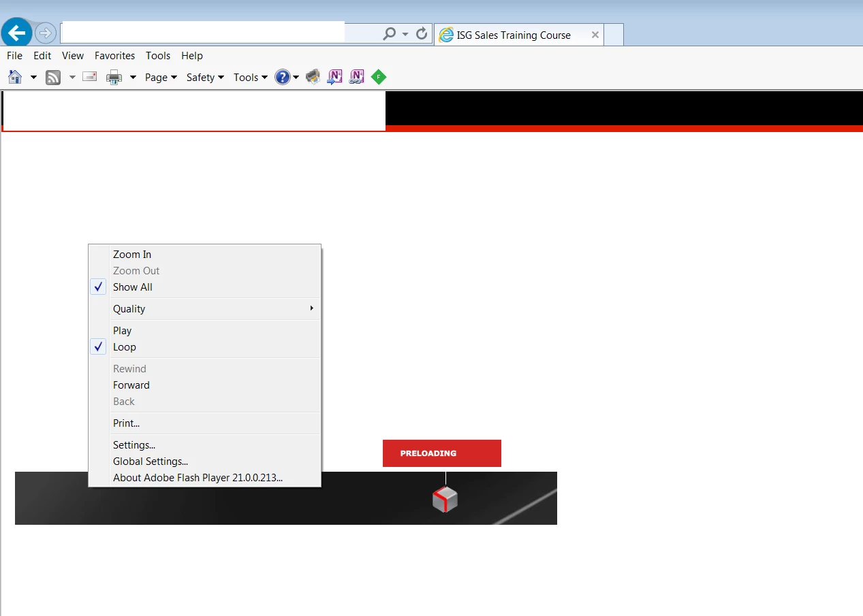863x616 pixels.
Task: Click the red PRELOADING label
Action: pyautogui.click(x=442, y=453)
